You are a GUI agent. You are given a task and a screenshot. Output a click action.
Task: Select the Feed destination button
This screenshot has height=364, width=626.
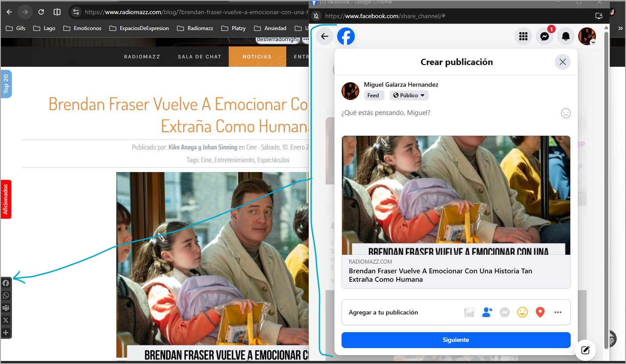click(x=373, y=96)
